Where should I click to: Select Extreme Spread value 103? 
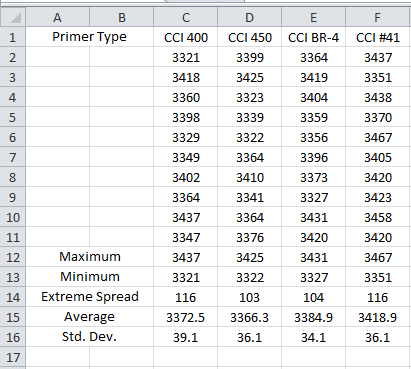point(250,297)
